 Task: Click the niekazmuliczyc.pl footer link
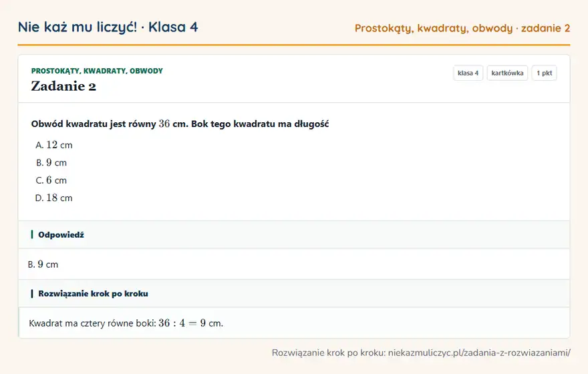pos(479,353)
